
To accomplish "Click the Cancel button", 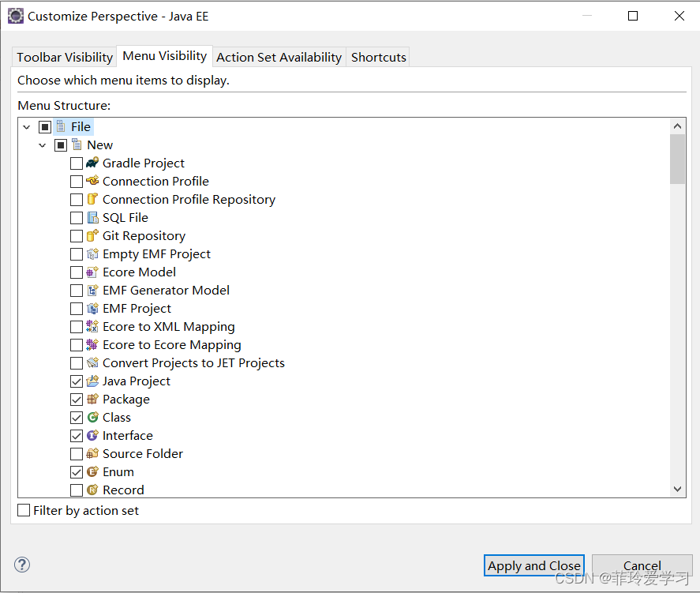I will coord(642,565).
